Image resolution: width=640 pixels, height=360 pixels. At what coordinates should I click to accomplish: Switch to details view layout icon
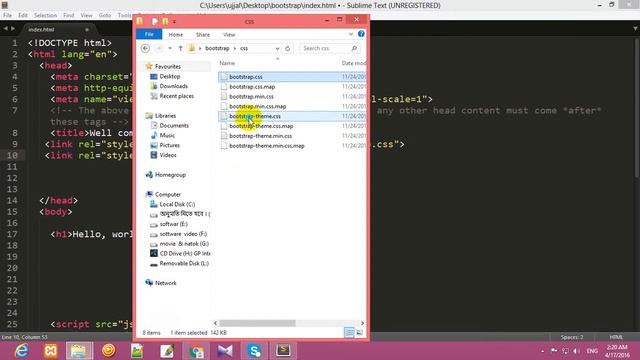(349, 332)
